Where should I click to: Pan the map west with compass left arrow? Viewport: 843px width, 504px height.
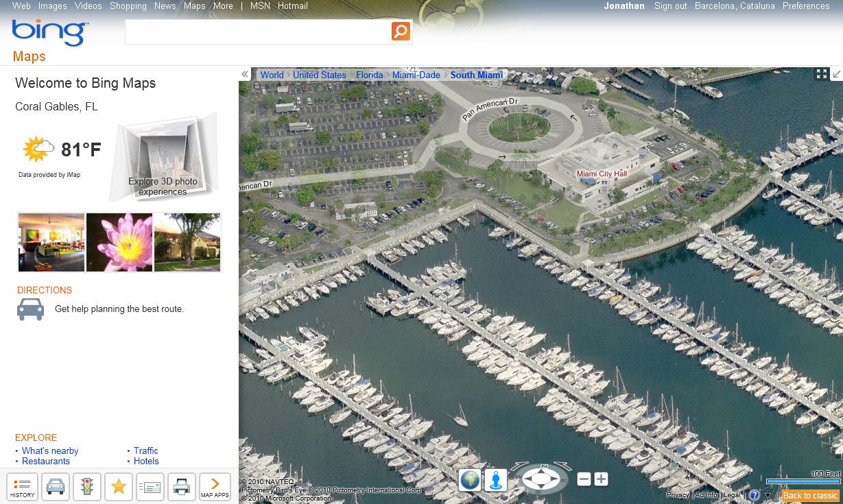pyautogui.click(x=527, y=479)
